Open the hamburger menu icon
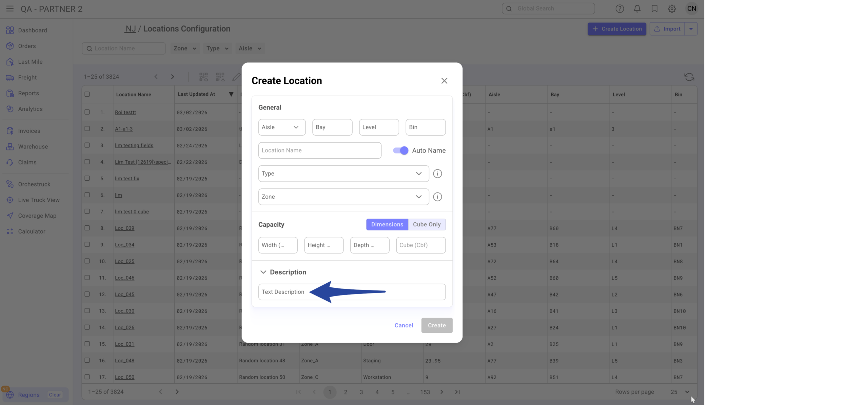 10,9
